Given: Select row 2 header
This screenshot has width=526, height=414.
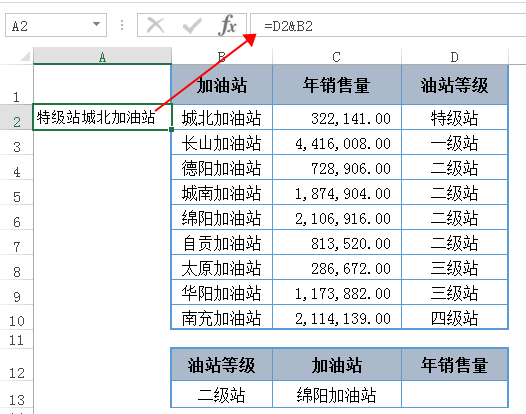Looking at the screenshot, I should pos(16,117).
